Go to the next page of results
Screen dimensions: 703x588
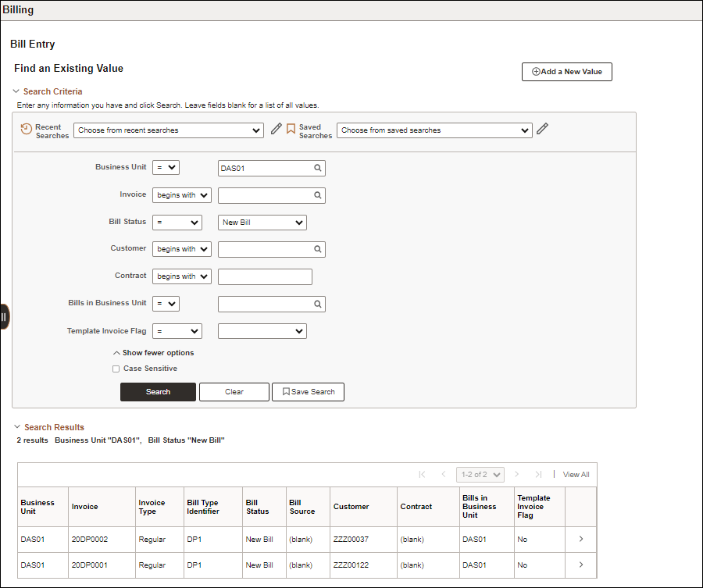point(516,474)
